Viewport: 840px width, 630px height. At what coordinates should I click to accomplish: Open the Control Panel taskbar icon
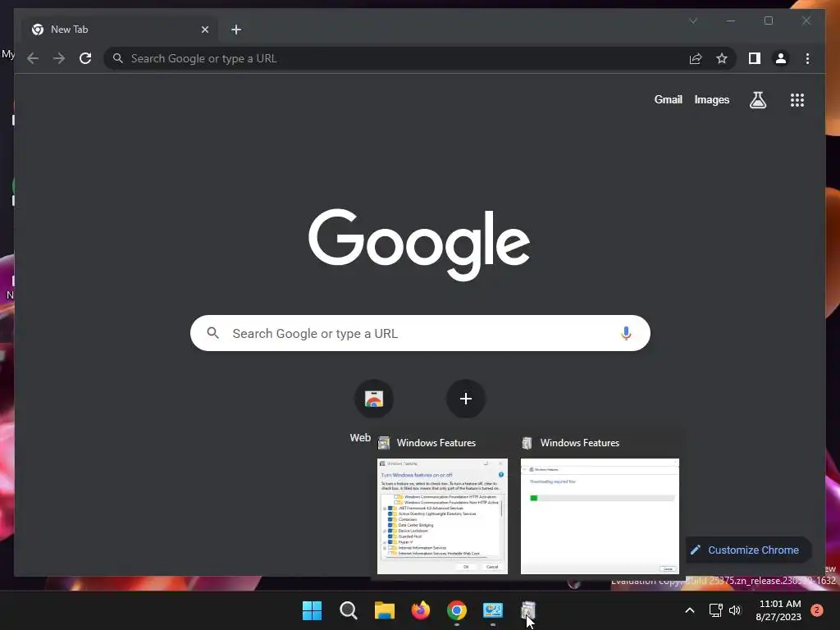(x=492, y=610)
